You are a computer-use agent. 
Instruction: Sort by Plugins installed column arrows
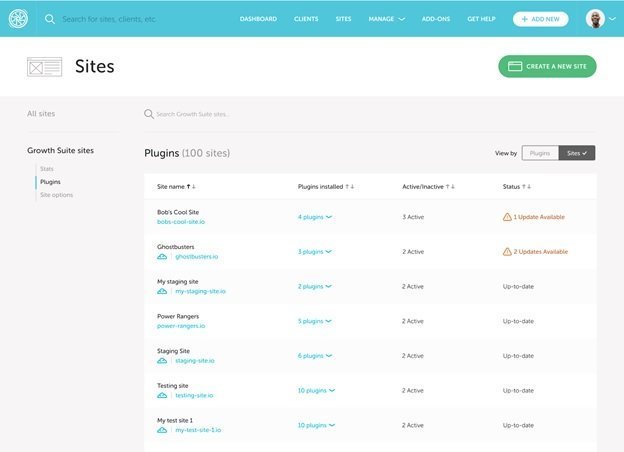click(349, 187)
